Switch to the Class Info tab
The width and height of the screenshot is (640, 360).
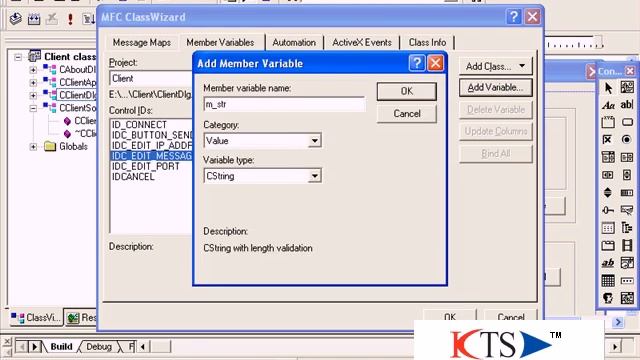[x=427, y=42]
